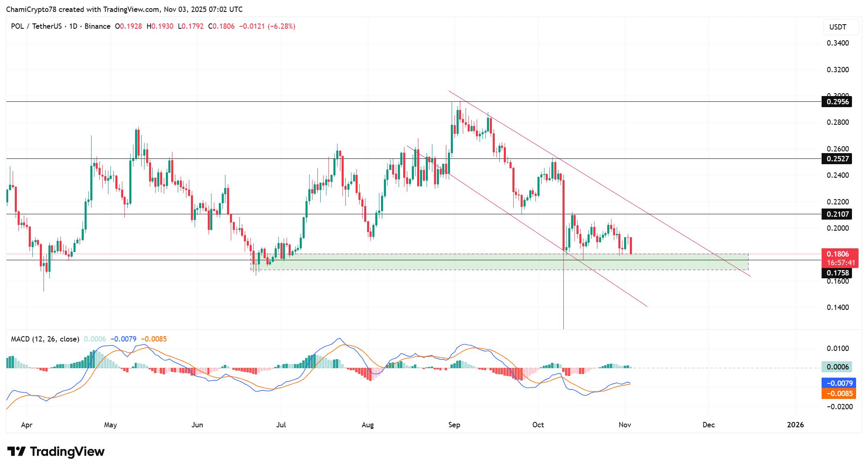The width and height of the screenshot is (868, 470).
Task: Click the 0.0006 histogram value tag
Action: click(x=836, y=367)
